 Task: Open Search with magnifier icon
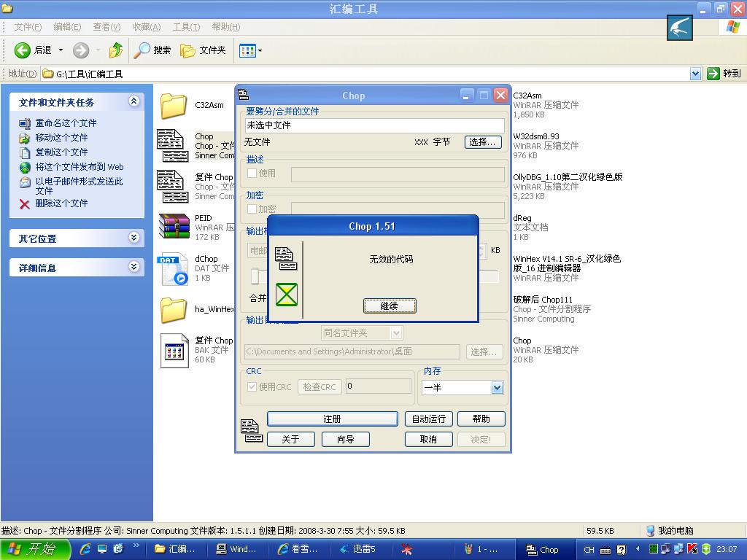(x=142, y=50)
